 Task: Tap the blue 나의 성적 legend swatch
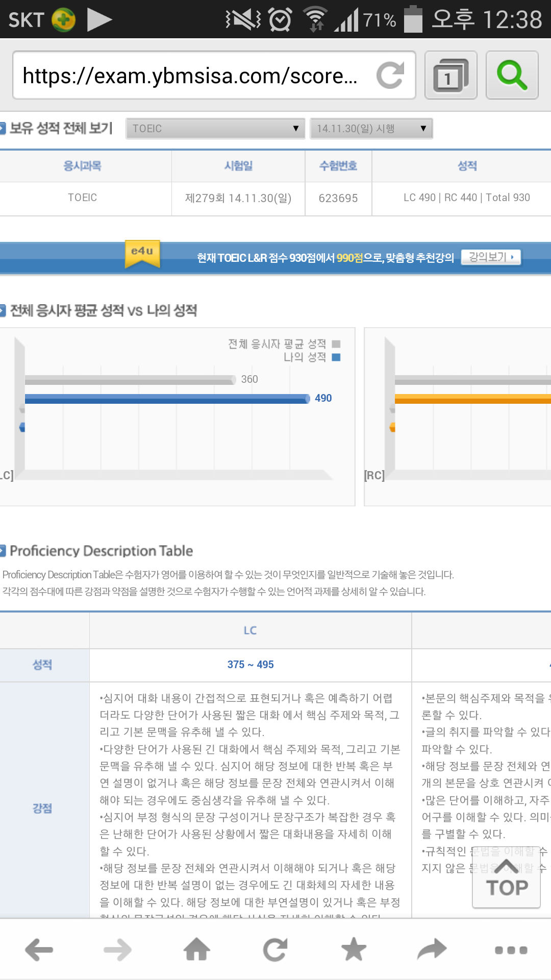pos(336,357)
